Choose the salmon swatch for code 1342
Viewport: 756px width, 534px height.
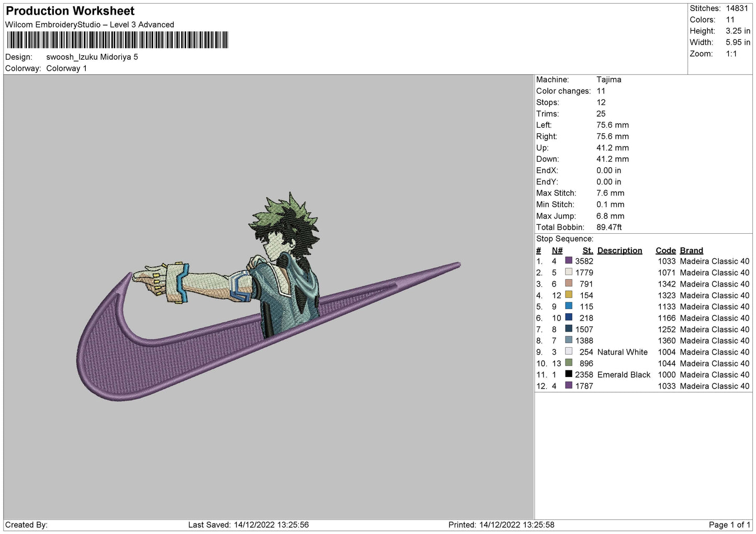tap(569, 283)
